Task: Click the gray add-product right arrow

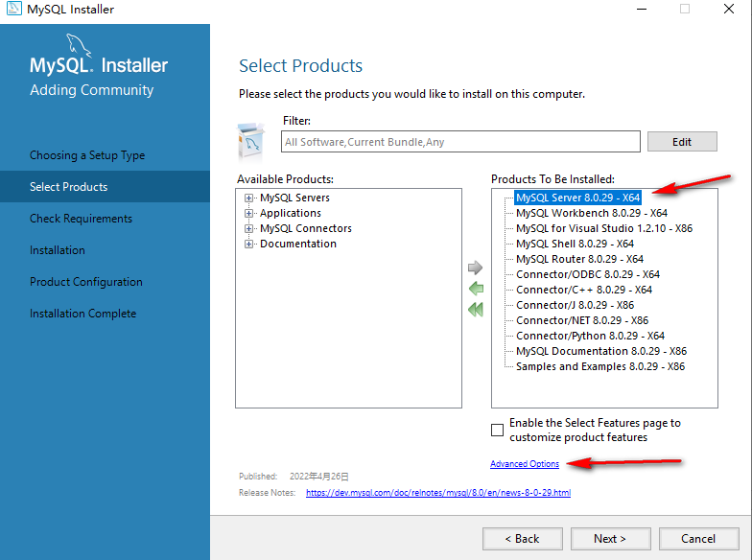Action: point(475,268)
